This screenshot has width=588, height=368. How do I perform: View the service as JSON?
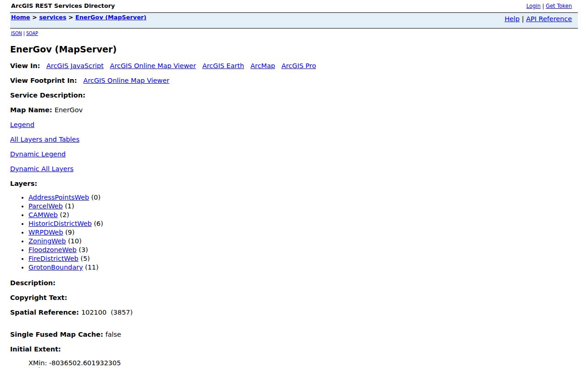click(17, 33)
